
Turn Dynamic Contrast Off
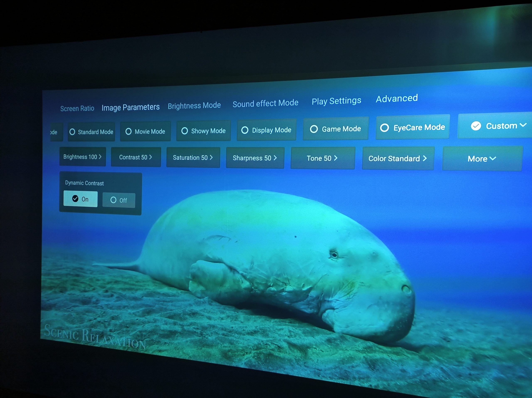[x=119, y=200]
